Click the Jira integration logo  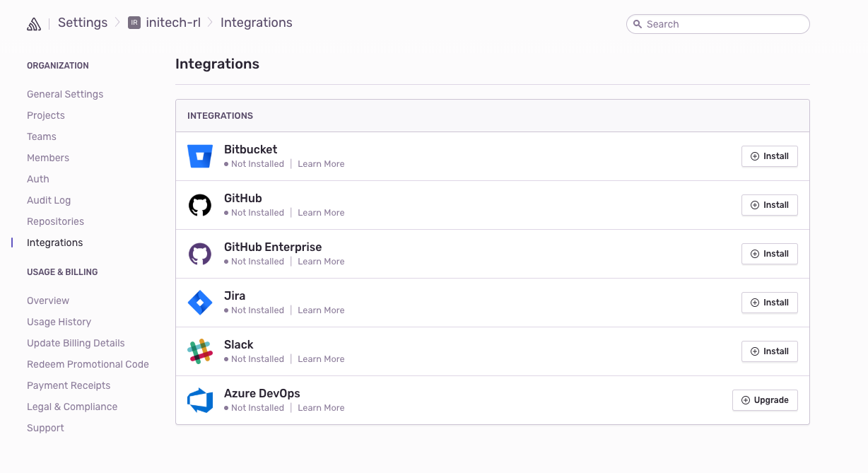(200, 303)
